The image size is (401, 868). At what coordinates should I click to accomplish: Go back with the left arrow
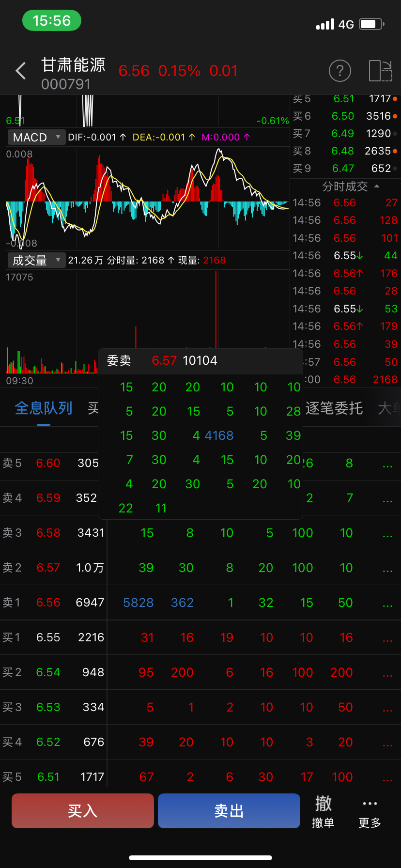(x=21, y=71)
